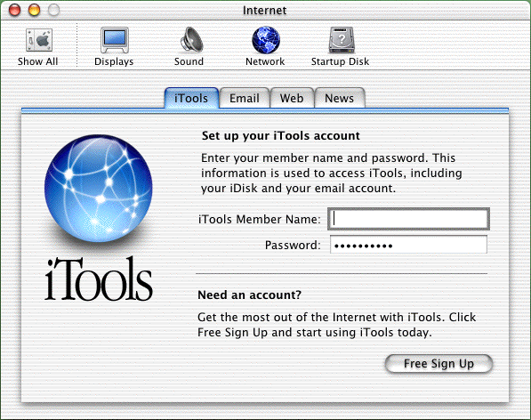Select the iTools tab
Viewport: 531px width, 420px height.
click(191, 98)
